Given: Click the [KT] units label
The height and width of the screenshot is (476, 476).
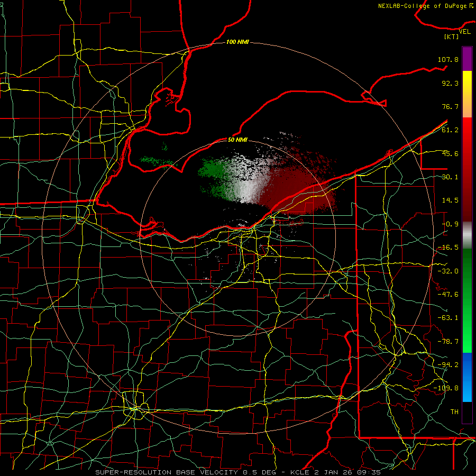Looking at the screenshot, I should (452, 36).
